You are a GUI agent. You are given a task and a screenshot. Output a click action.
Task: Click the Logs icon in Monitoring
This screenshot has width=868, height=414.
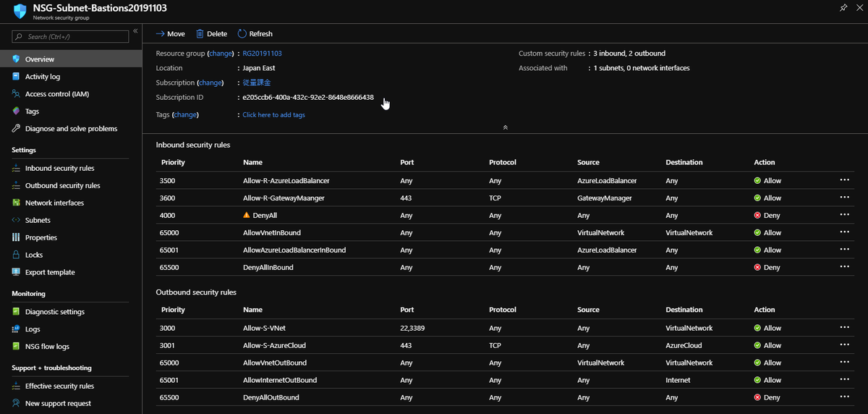[x=17, y=329]
